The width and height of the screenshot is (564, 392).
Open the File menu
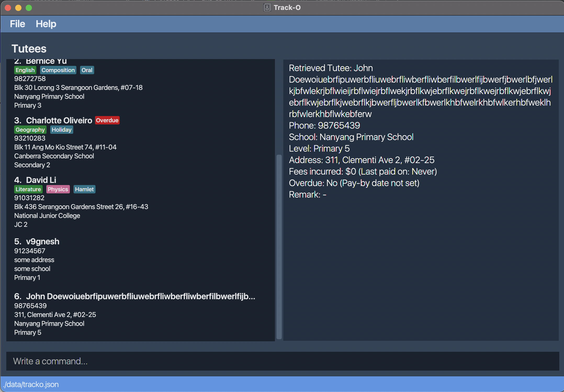point(17,24)
